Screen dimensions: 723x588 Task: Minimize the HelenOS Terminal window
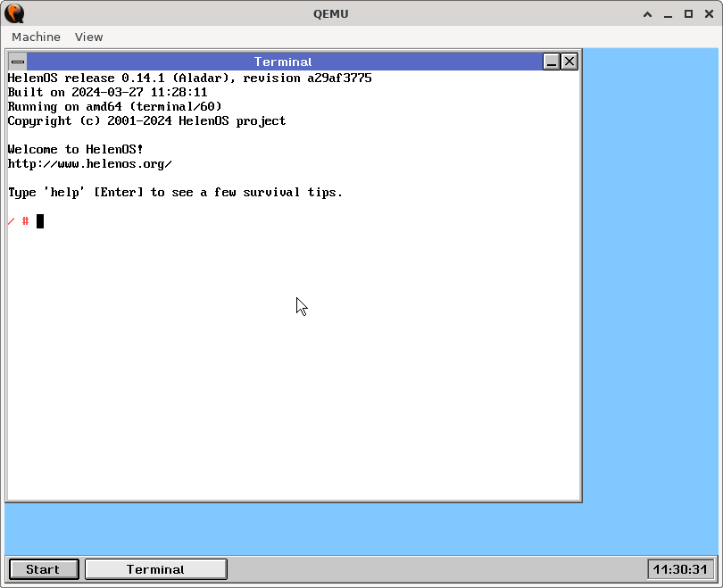point(552,62)
